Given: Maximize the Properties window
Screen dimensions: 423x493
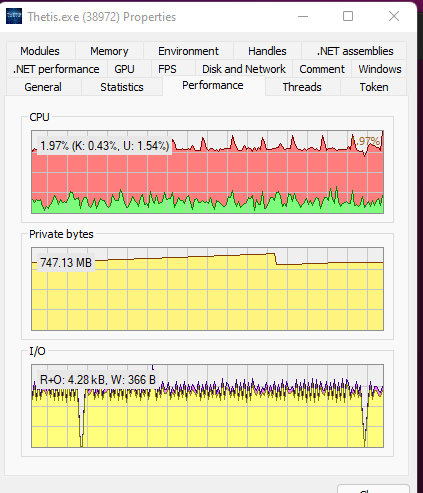Looking at the screenshot, I should [348, 16].
